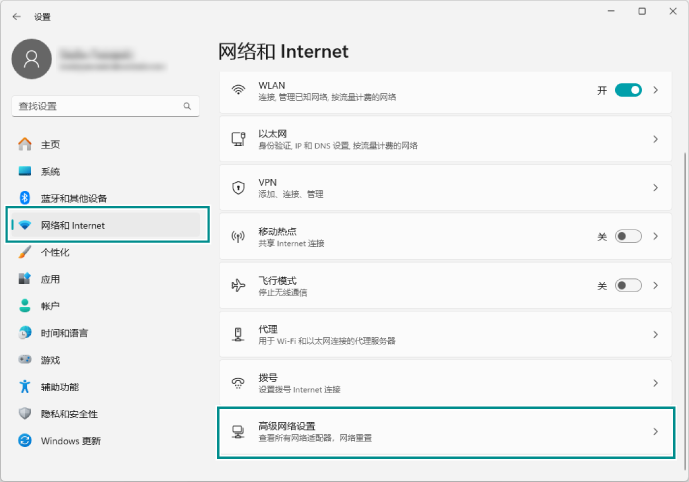Screen dimensions: 689x482
Task: Click the search magnifier icon
Action: pyautogui.click(x=187, y=105)
